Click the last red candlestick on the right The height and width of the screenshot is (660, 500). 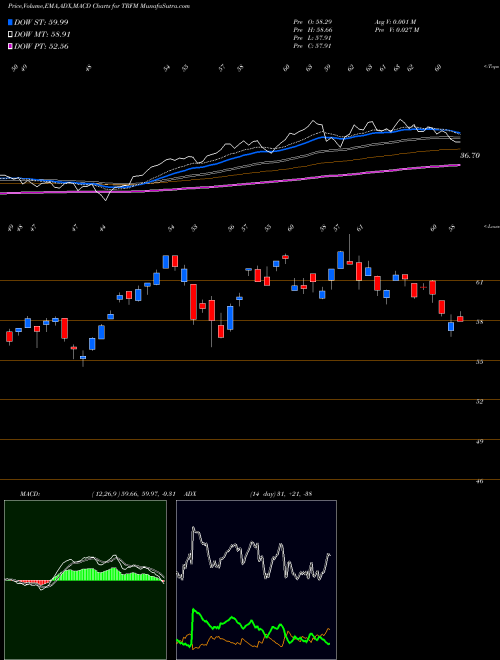pos(460,318)
